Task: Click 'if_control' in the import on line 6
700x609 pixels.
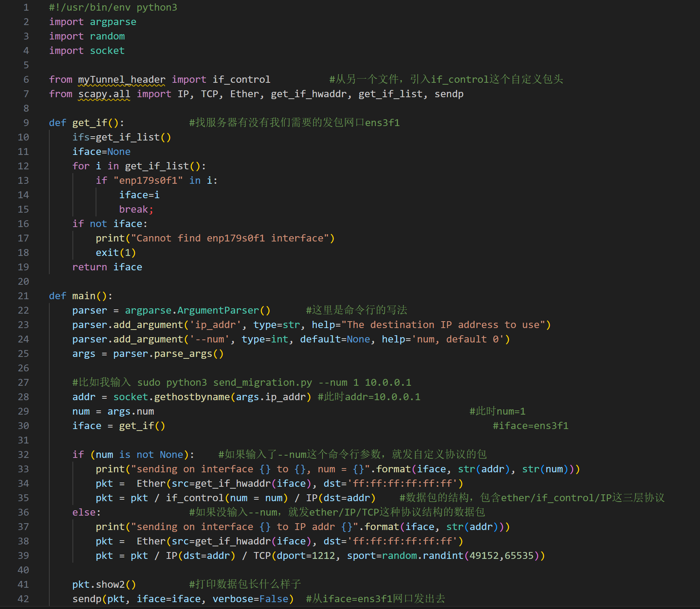Action: pos(242,80)
